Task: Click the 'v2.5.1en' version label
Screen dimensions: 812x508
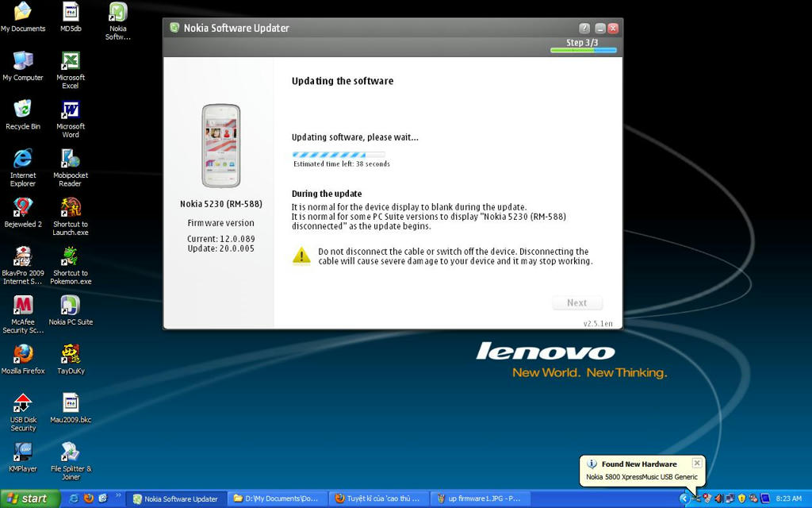Action: (598, 324)
